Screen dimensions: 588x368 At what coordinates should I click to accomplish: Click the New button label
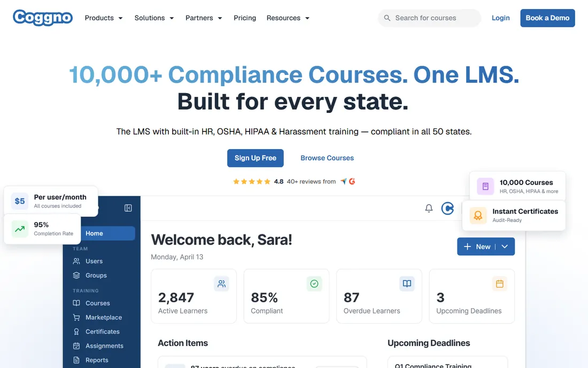pos(483,247)
